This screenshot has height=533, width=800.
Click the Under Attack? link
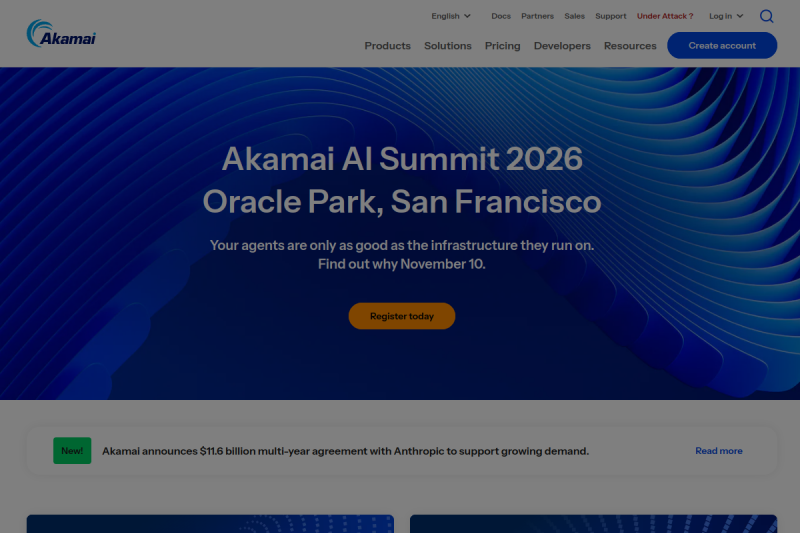(665, 16)
